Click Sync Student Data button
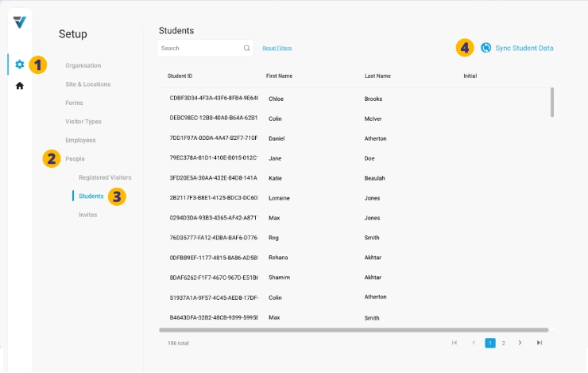The height and width of the screenshot is (373, 588). (524, 48)
